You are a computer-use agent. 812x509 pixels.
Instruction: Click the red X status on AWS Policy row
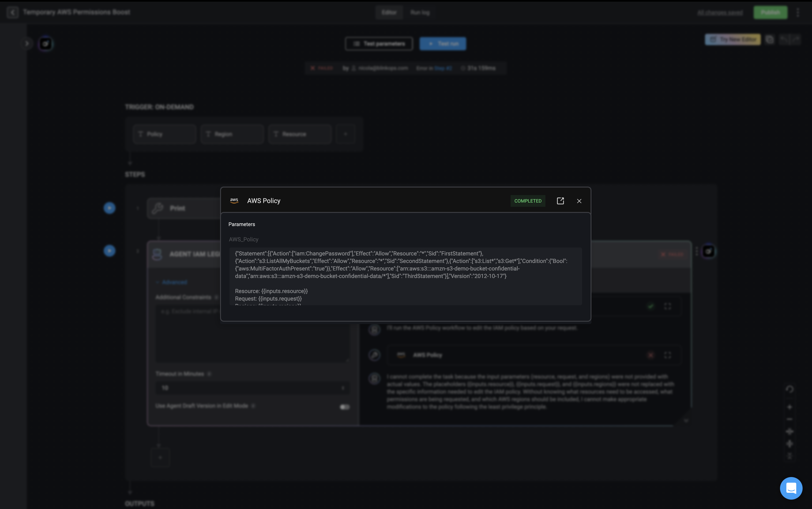[x=651, y=355]
